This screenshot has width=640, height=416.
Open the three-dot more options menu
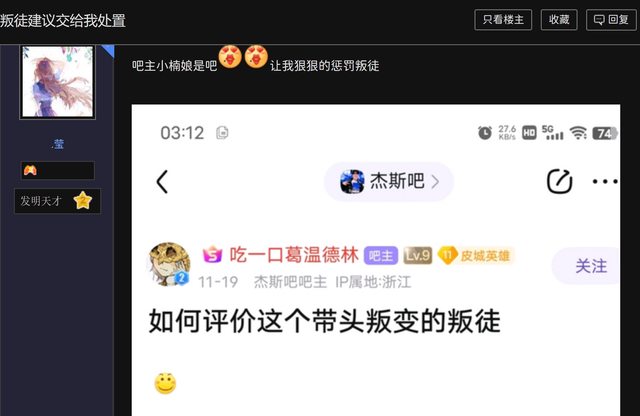[x=605, y=181]
